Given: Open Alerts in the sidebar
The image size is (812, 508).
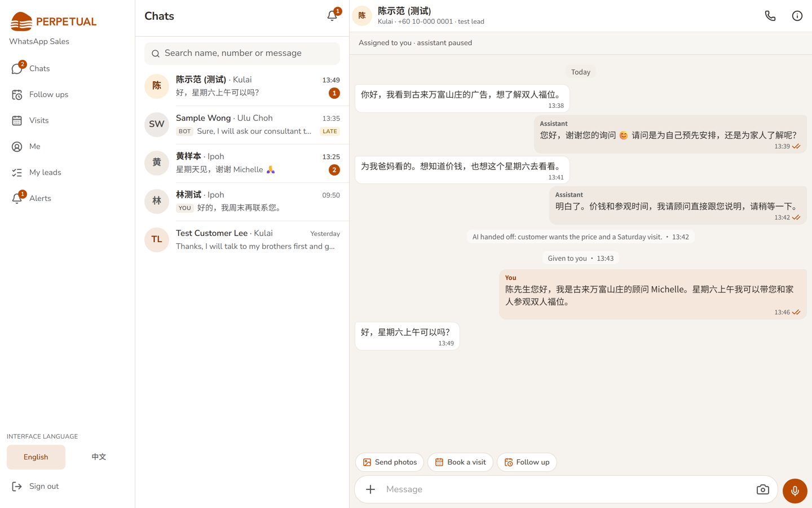Looking at the screenshot, I should point(67,198).
